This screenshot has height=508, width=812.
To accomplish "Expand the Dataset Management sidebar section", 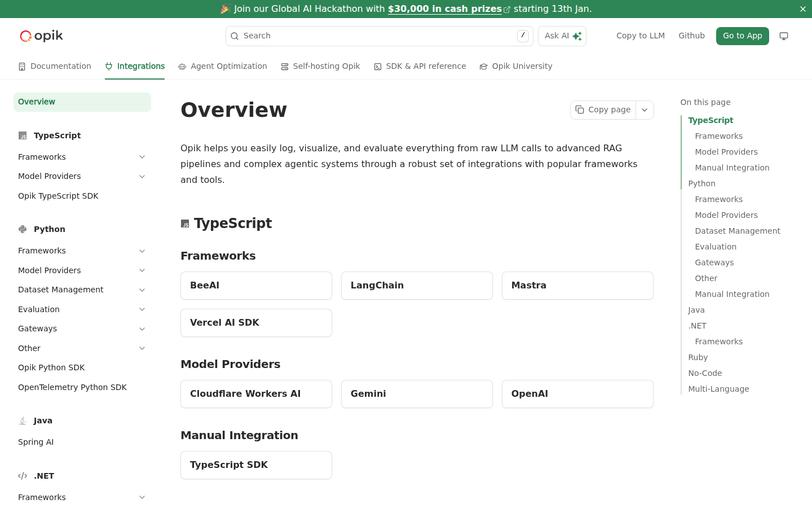I will point(142,290).
